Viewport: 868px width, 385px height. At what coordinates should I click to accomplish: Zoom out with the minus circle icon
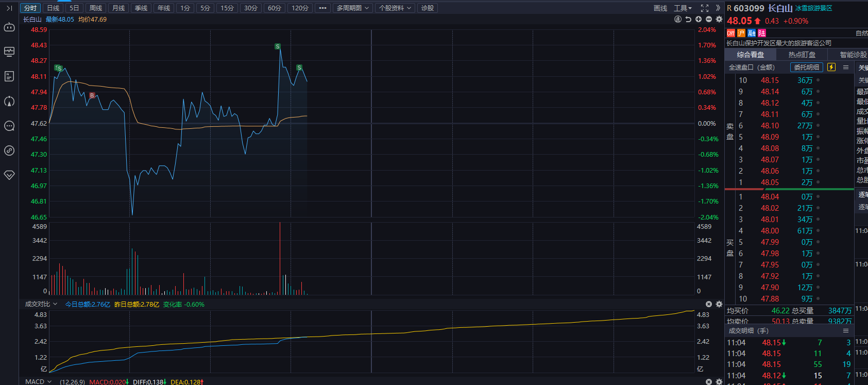(709, 19)
